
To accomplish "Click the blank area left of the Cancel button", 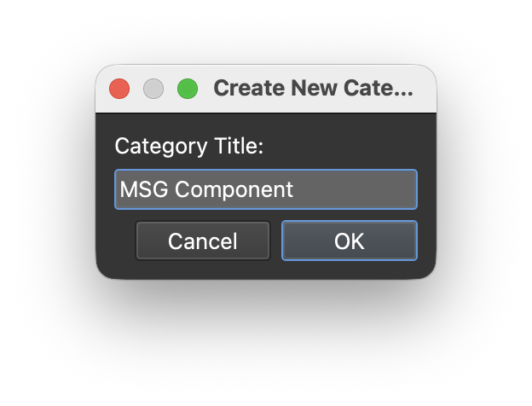I will click(116, 241).
